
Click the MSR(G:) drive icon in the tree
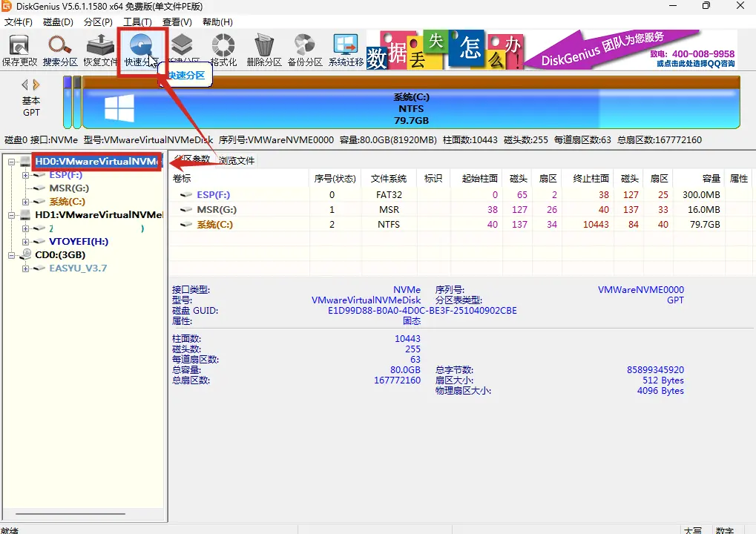(x=39, y=188)
